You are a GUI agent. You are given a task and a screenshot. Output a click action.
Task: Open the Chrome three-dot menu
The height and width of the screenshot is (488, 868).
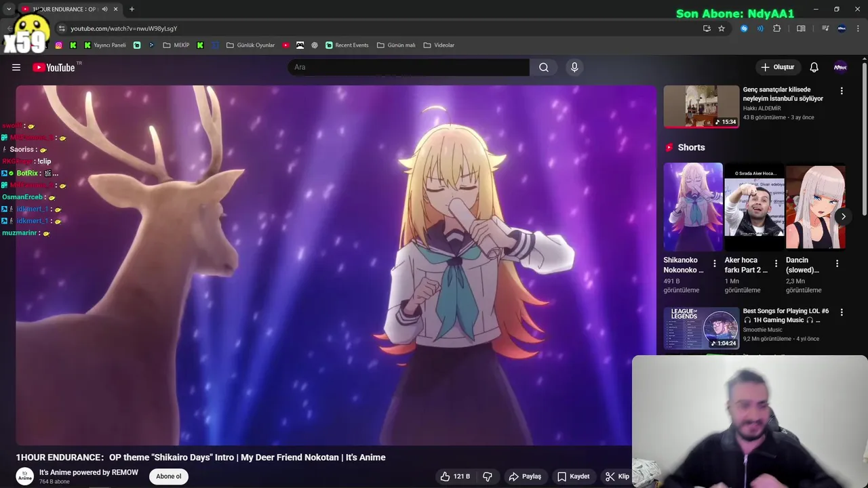859,28
